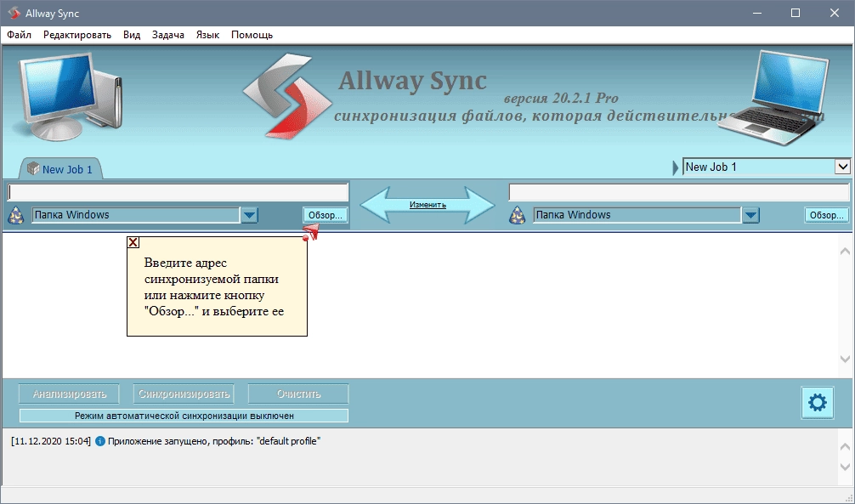This screenshot has width=855, height=504.
Task: Open settings with the gear icon
Action: 818,403
